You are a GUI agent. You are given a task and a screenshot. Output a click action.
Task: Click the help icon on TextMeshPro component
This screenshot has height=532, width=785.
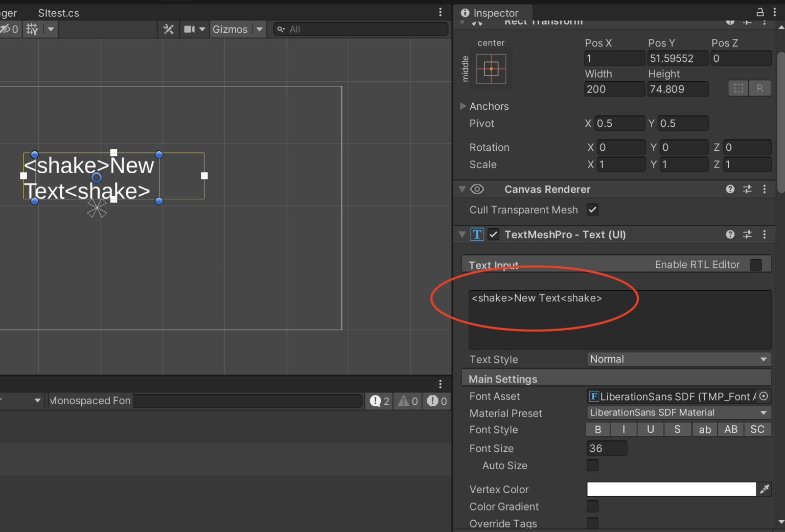729,234
